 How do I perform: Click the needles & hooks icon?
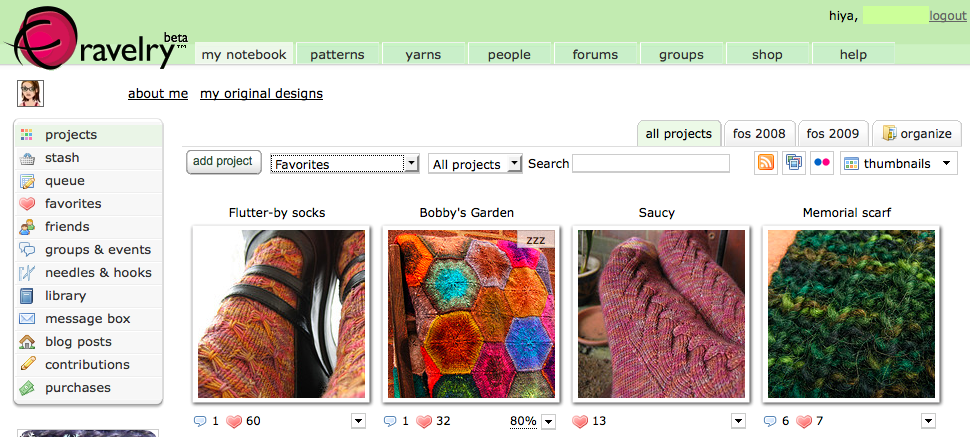[27, 273]
